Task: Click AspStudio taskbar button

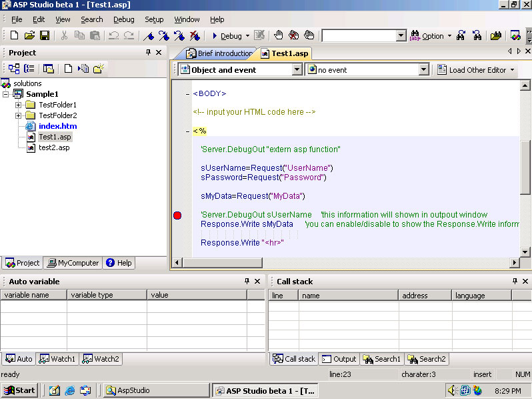Action: pyautogui.click(x=156, y=390)
